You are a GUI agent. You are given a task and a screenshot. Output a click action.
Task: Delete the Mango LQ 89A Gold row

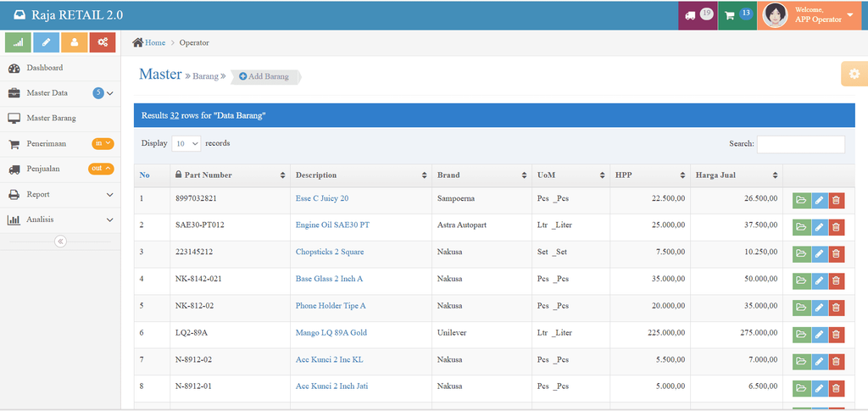(837, 334)
